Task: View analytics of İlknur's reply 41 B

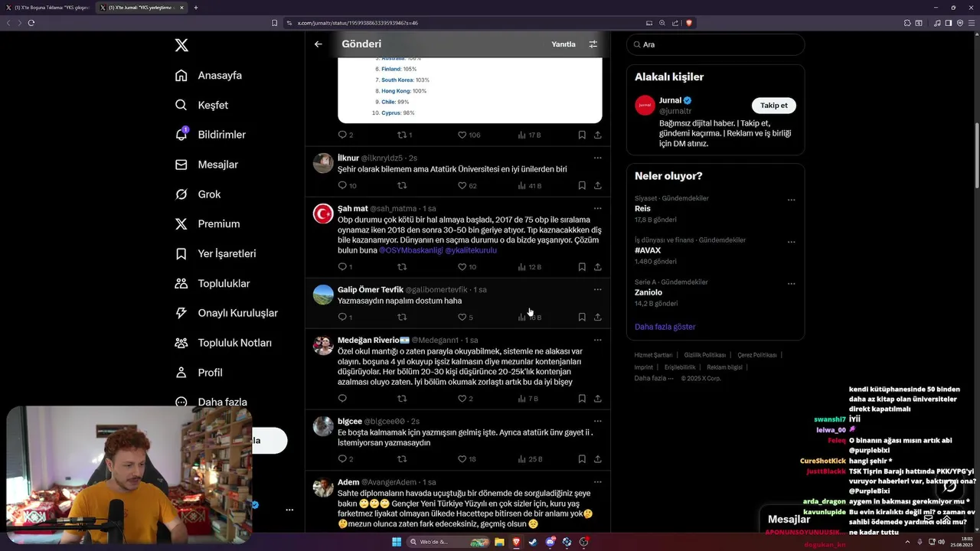Action: coord(530,186)
